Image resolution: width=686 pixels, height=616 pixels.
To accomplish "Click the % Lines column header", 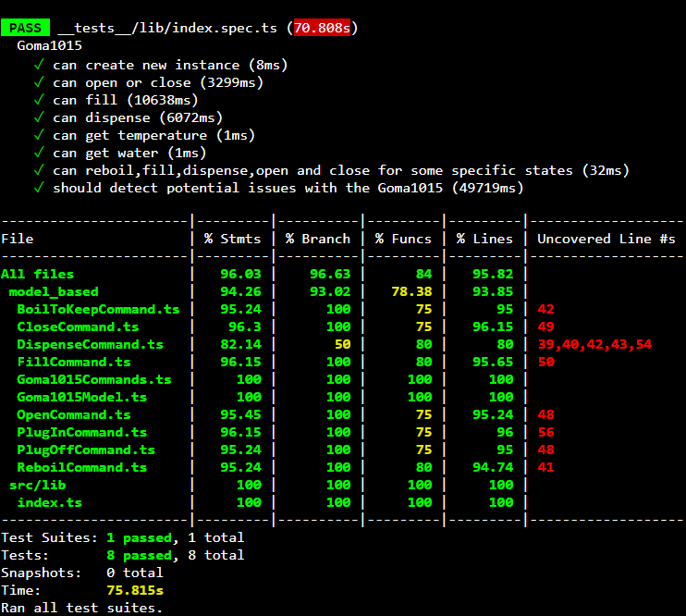I will [x=484, y=239].
